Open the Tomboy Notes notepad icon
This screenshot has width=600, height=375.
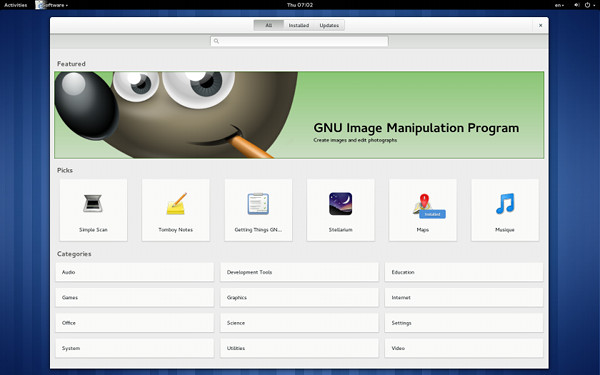click(x=177, y=204)
